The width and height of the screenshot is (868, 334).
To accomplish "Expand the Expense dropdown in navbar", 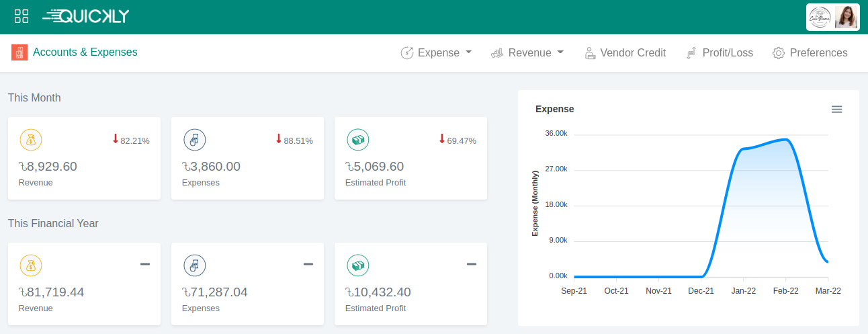I will pyautogui.click(x=437, y=53).
